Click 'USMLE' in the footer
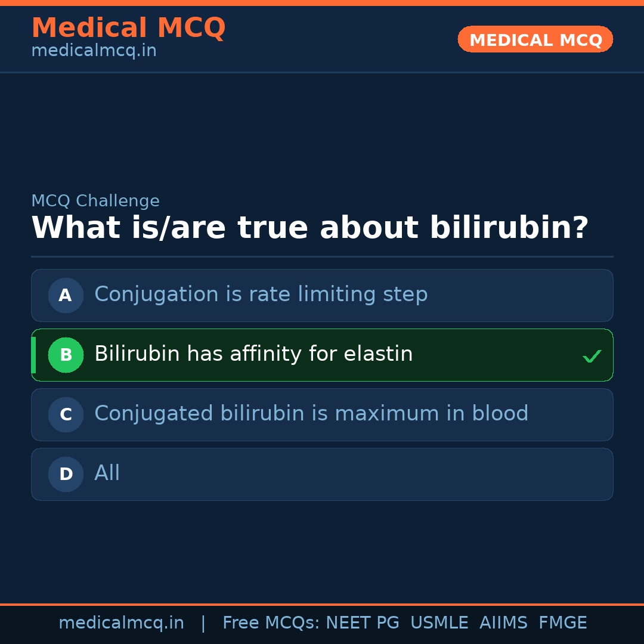The width and height of the screenshot is (644, 644). click(439, 623)
